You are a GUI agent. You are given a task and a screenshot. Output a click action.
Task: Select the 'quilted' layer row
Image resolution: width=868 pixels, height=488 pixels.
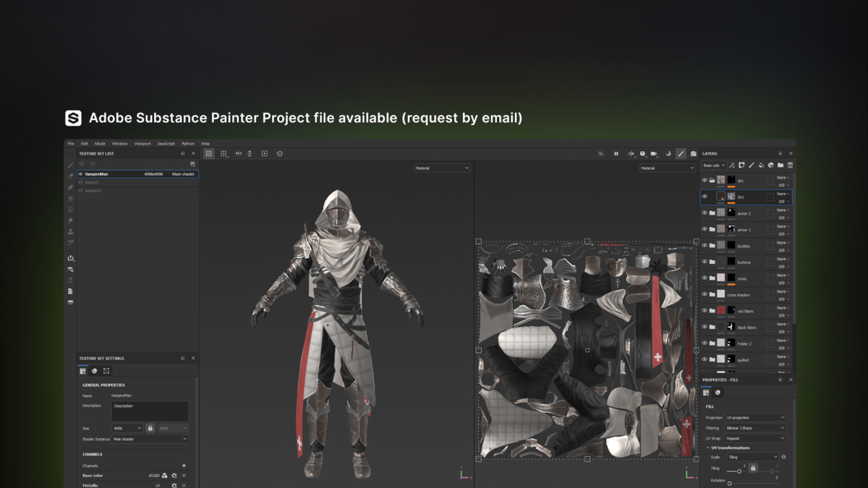(x=746, y=359)
